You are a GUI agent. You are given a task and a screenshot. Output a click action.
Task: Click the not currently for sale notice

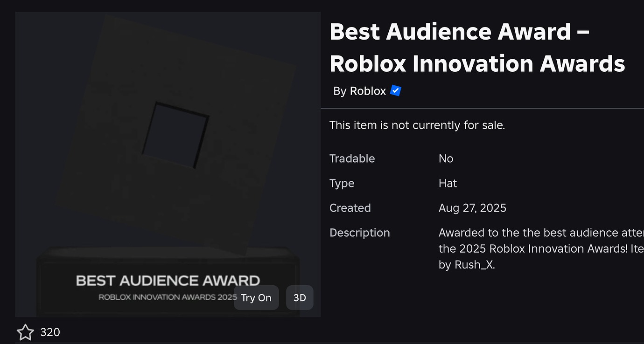coord(417,125)
